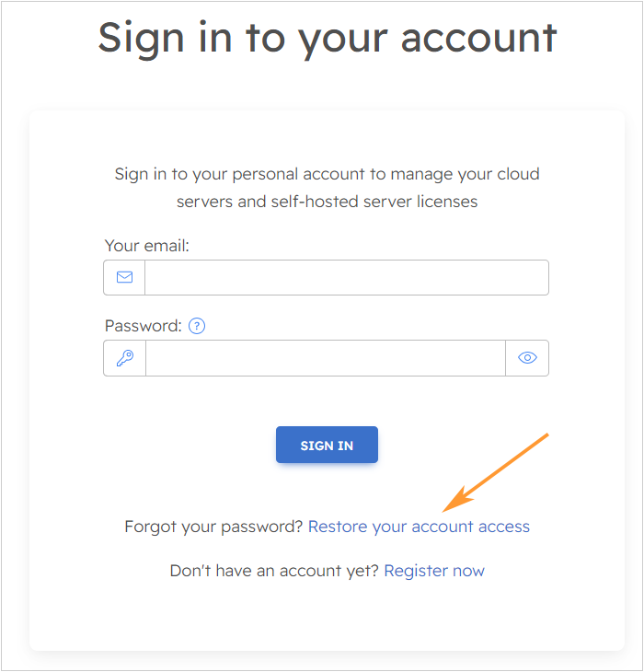The height and width of the screenshot is (672, 644).
Task: Follow the Register now link
Action: (x=434, y=571)
